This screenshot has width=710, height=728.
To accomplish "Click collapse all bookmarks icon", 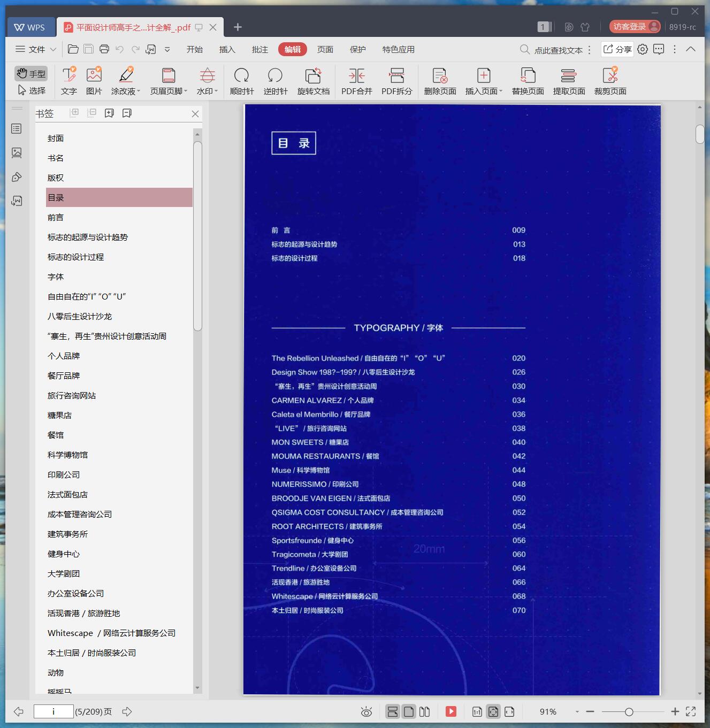I will pyautogui.click(x=91, y=113).
